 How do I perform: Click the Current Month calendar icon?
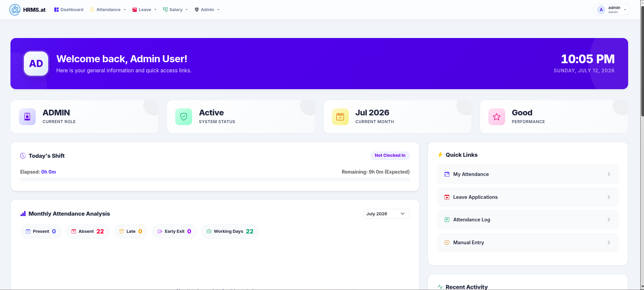[x=340, y=117]
